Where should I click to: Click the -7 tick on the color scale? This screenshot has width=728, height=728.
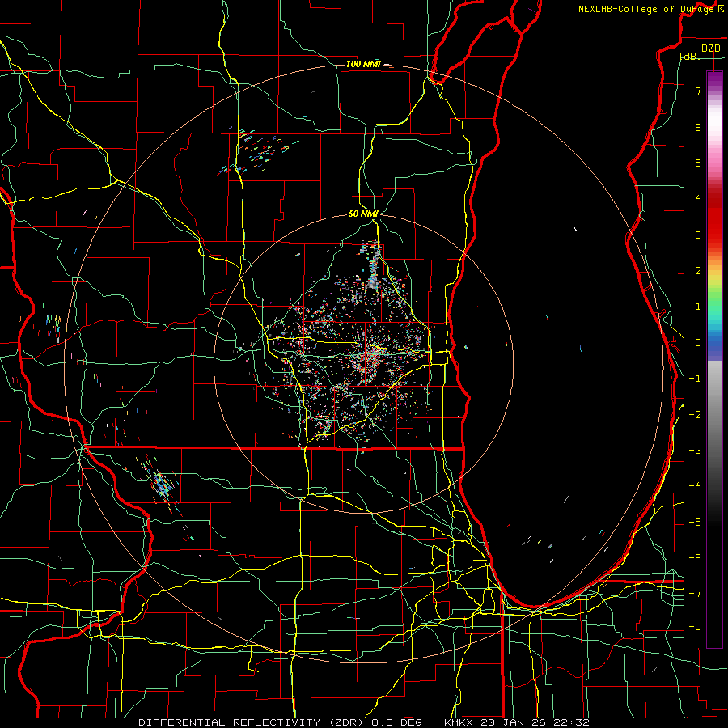point(695,594)
